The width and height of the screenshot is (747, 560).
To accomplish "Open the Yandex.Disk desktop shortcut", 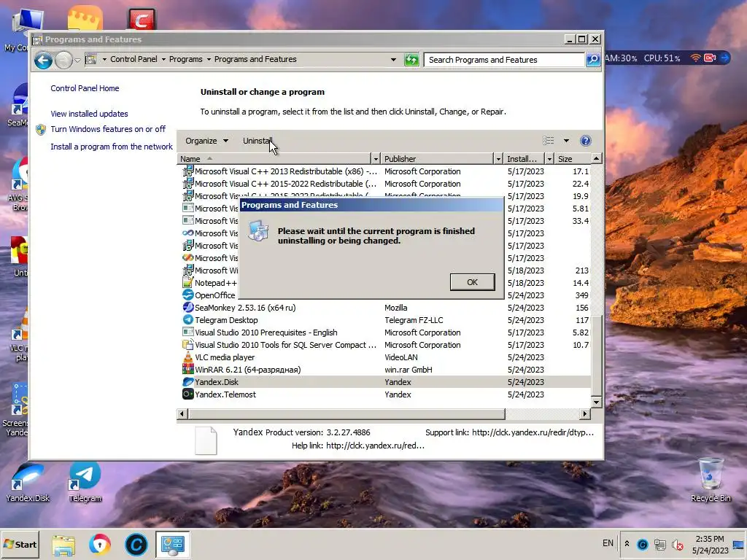I will pos(27,482).
